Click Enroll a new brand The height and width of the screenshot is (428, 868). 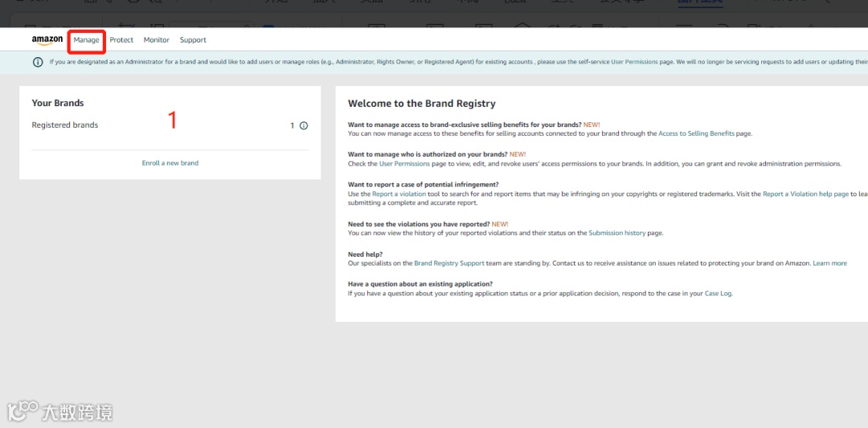coord(170,163)
